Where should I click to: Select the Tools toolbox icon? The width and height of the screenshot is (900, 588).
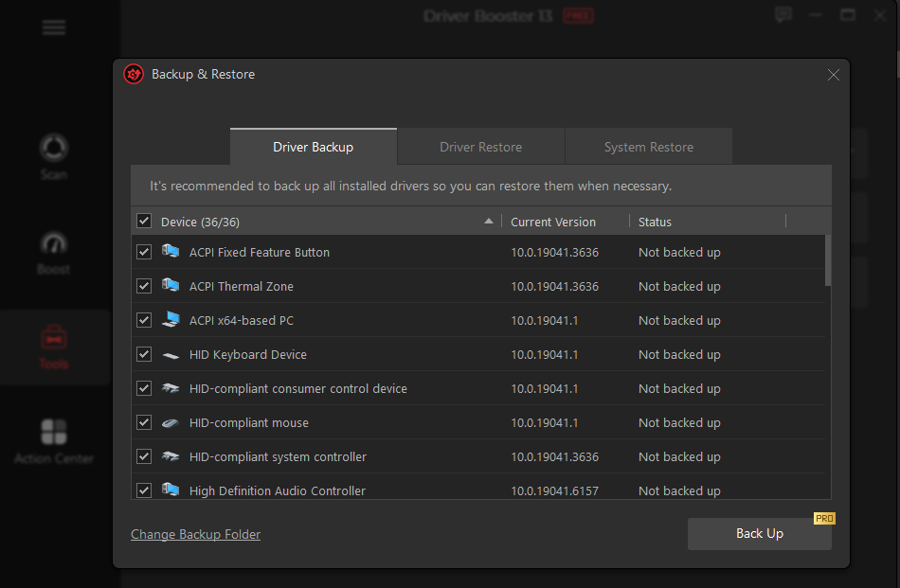tap(53, 338)
